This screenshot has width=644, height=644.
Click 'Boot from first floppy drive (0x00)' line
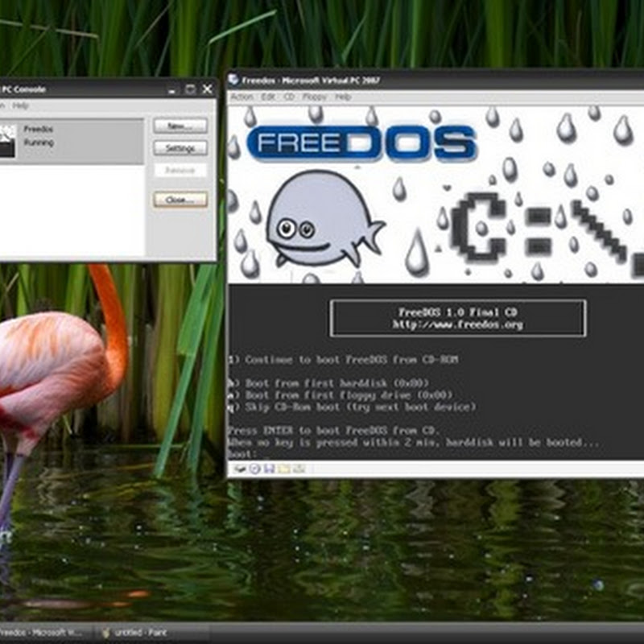(x=341, y=395)
